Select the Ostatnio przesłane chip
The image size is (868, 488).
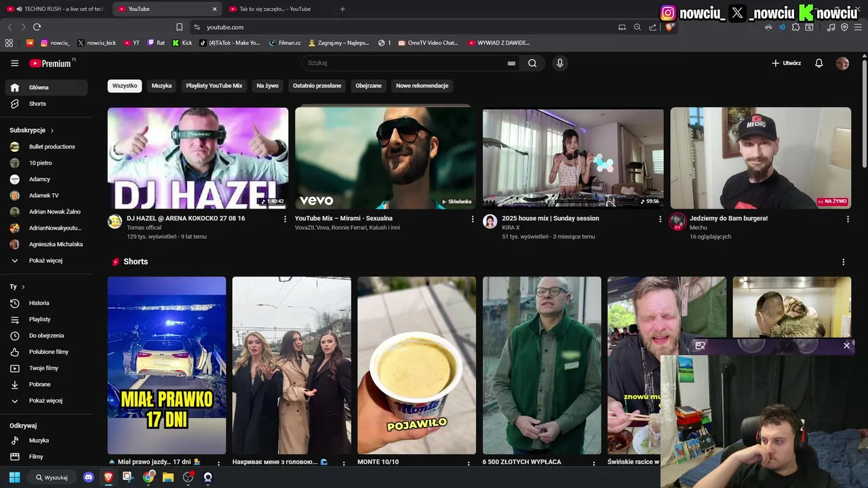click(317, 85)
